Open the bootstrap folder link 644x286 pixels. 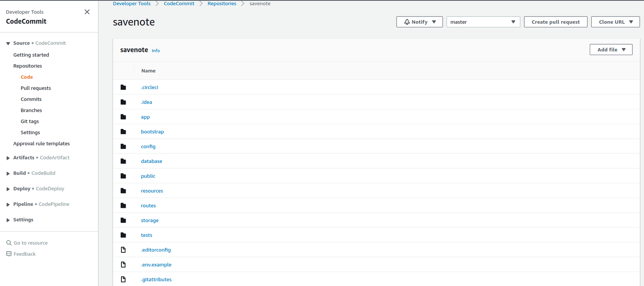point(152,132)
